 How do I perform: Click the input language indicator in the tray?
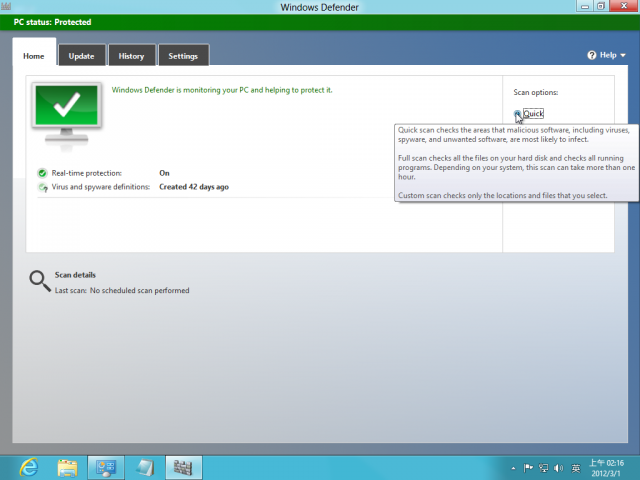[x=576, y=468]
